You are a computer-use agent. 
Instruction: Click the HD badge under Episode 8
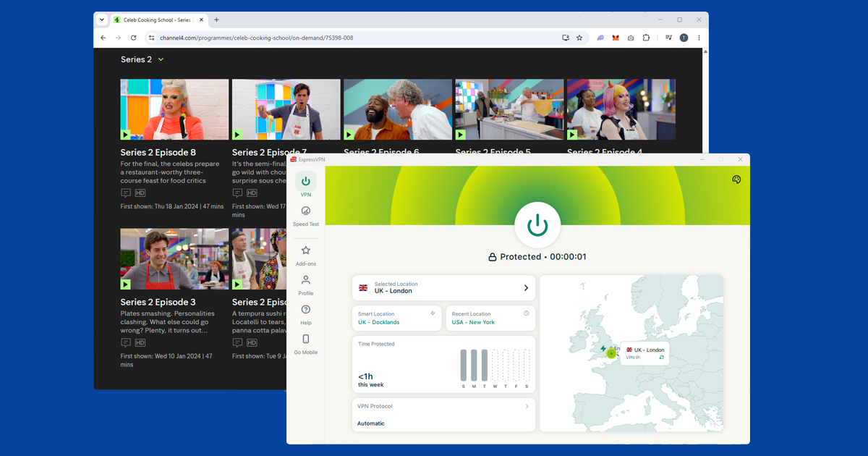click(x=140, y=193)
